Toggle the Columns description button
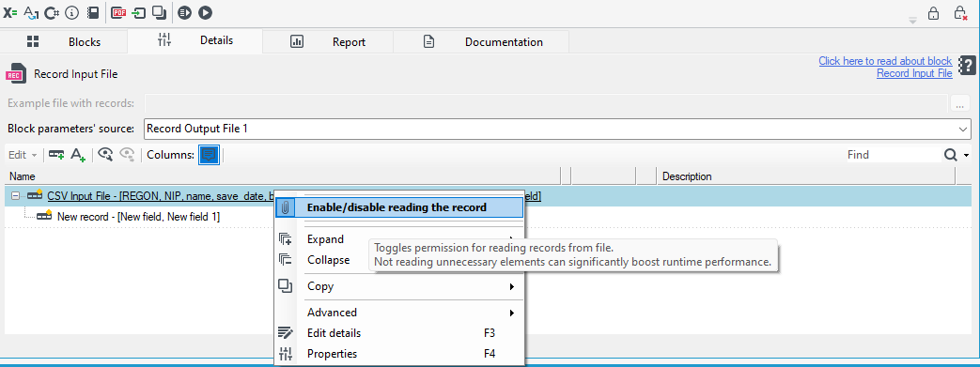The image size is (980, 367). click(x=210, y=155)
